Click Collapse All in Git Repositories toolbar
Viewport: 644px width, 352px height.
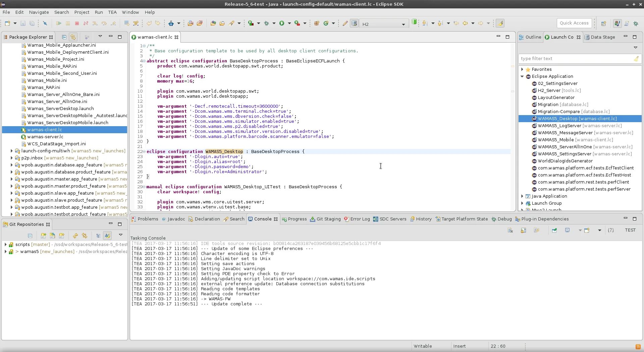pyautogui.click(x=30, y=236)
